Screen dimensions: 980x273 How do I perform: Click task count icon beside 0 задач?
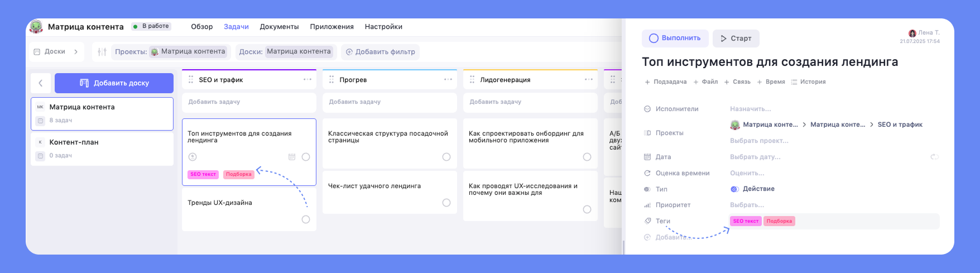point(40,156)
